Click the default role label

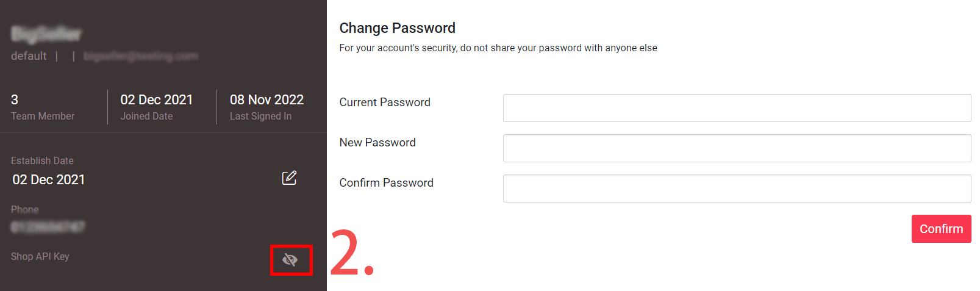(29, 56)
